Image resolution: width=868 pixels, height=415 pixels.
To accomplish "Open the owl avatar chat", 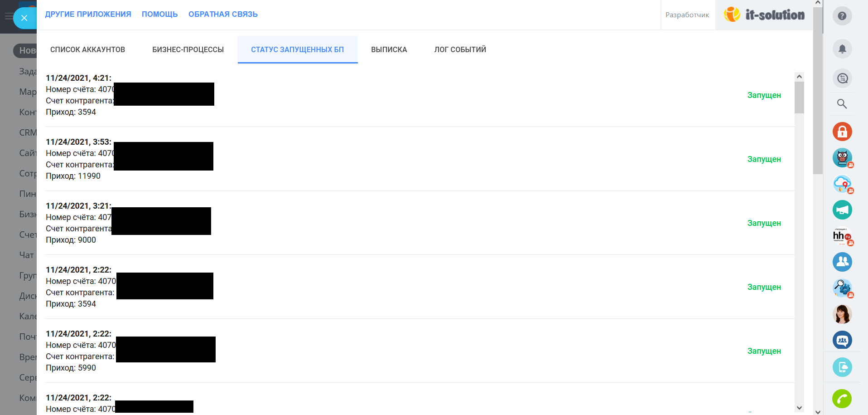I will pyautogui.click(x=842, y=158).
